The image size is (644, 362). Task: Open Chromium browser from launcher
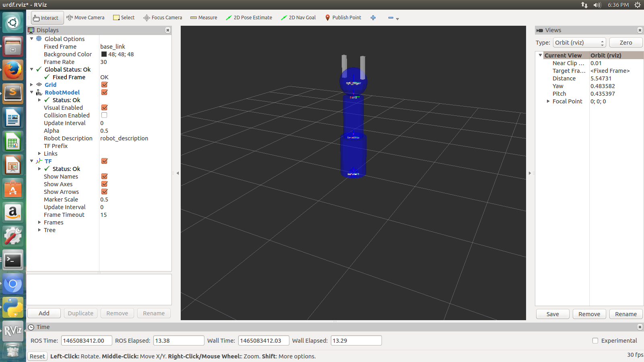point(13,284)
